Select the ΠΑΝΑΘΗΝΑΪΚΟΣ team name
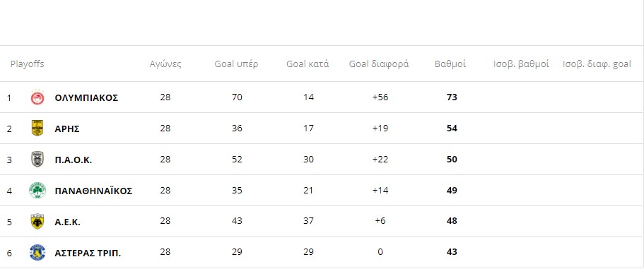 click(x=93, y=191)
